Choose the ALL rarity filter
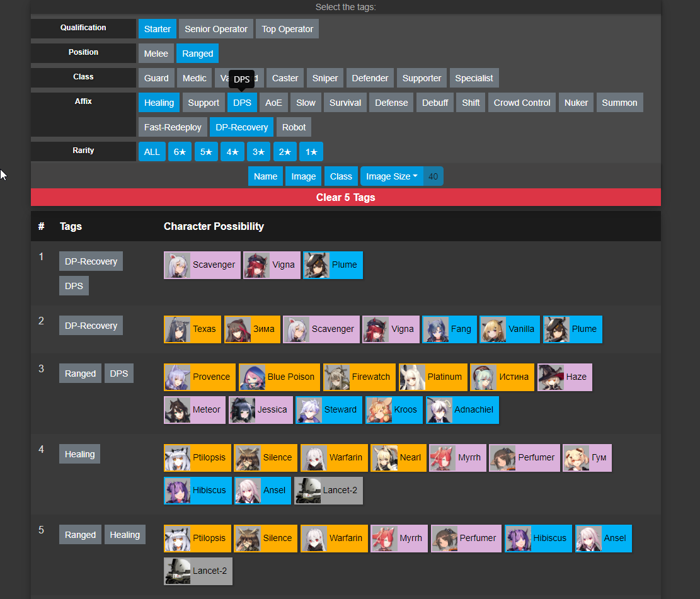Viewport: 700px width, 599px height. 152,152
